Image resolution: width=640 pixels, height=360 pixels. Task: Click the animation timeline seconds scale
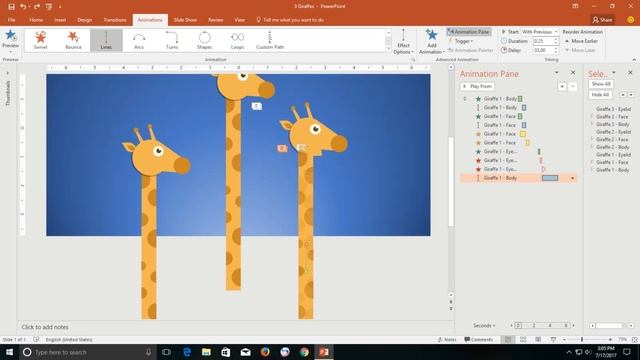542,326
